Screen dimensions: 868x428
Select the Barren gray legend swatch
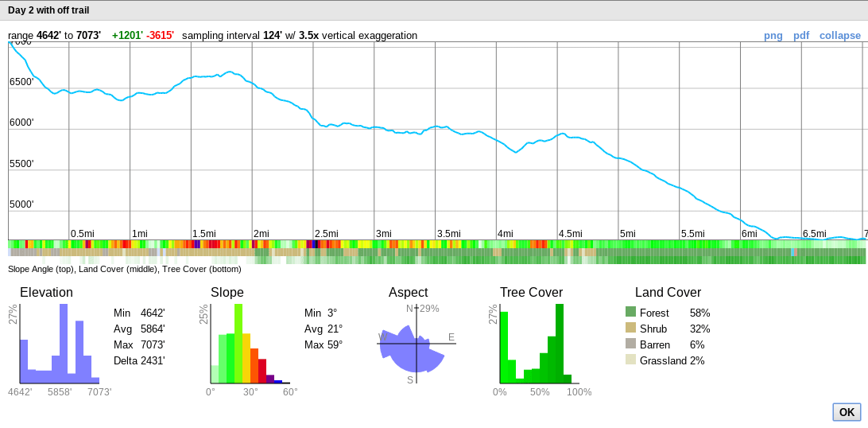(x=630, y=344)
